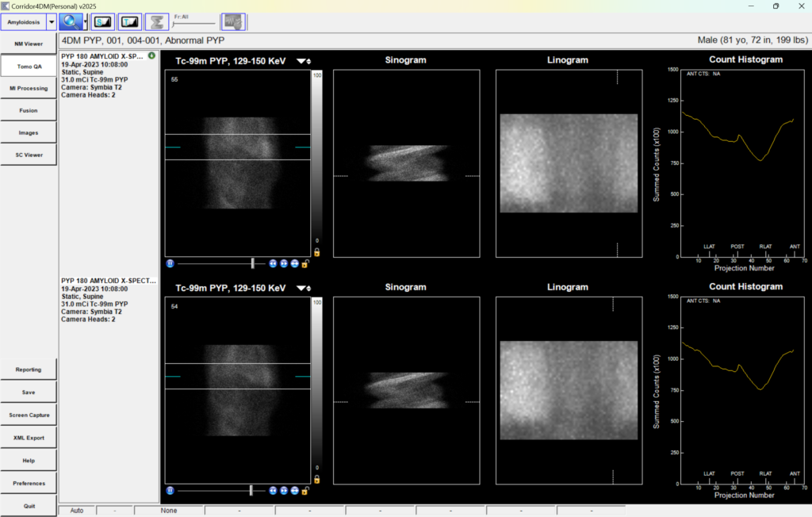The height and width of the screenshot is (517, 812).
Task: Switch to the NM Viewer tab
Action: (29, 44)
